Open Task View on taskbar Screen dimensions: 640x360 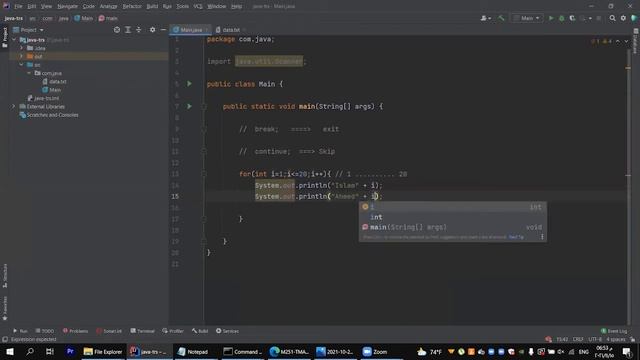click(x=50, y=351)
